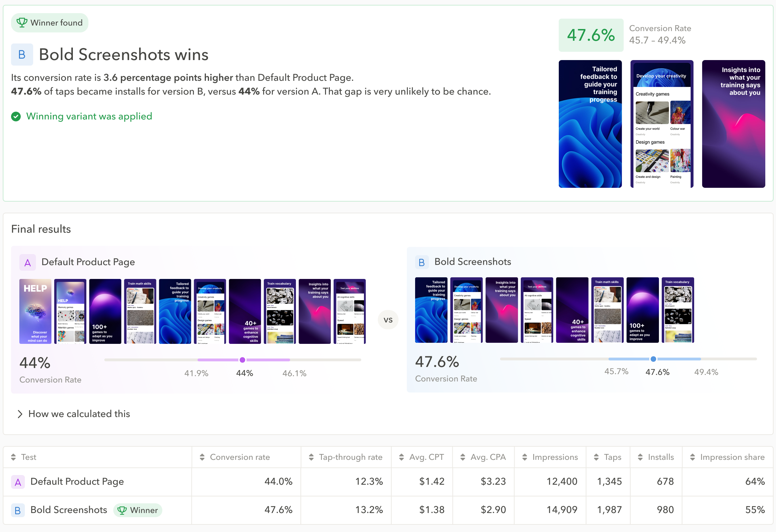
Task: Click the A badge in Default Product Page card
Action: coord(28,263)
